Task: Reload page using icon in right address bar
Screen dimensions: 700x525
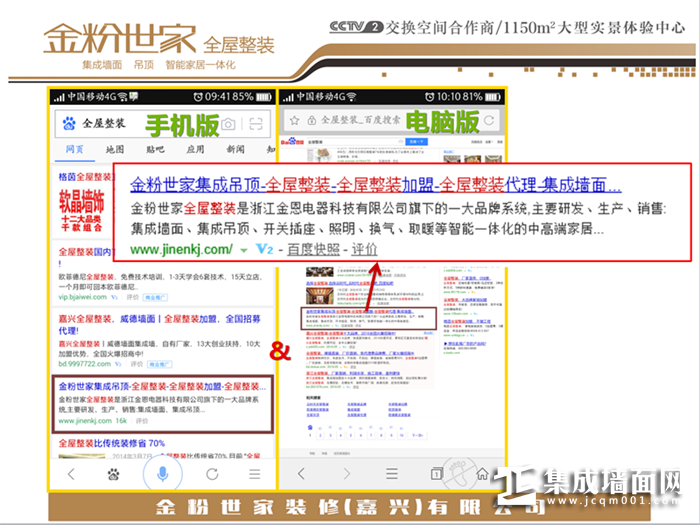Action: [x=489, y=120]
